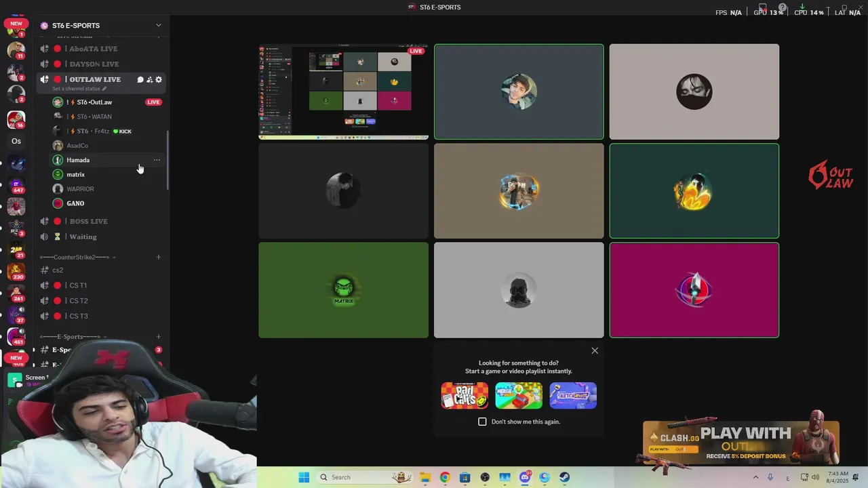This screenshot has height=488, width=868.
Task: Click the Windows Start button
Action: (304, 477)
